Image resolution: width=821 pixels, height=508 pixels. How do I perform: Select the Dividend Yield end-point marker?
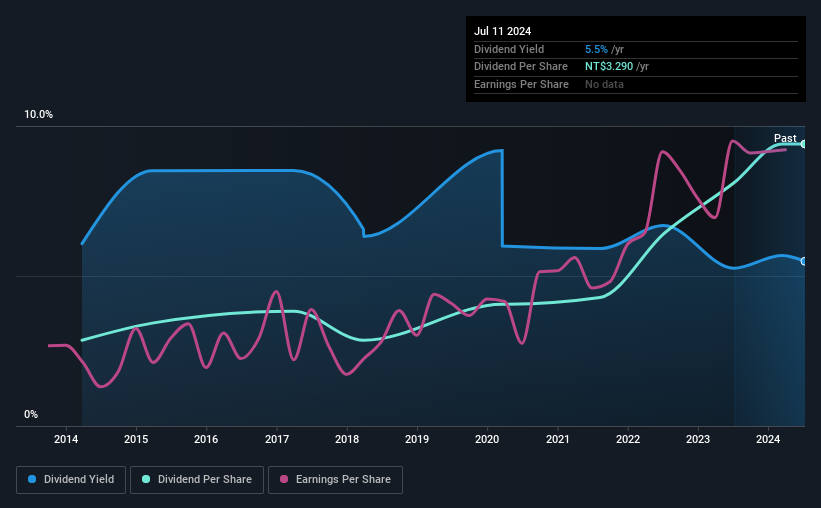pyautogui.click(x=804, y=261)
